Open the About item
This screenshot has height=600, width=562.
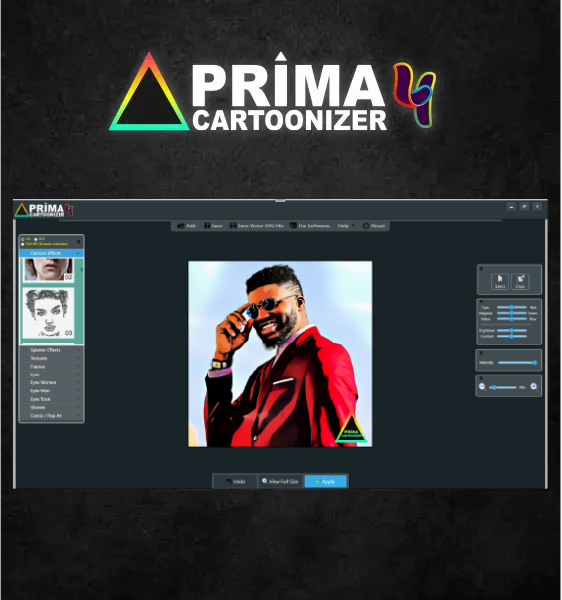[374, 226]
